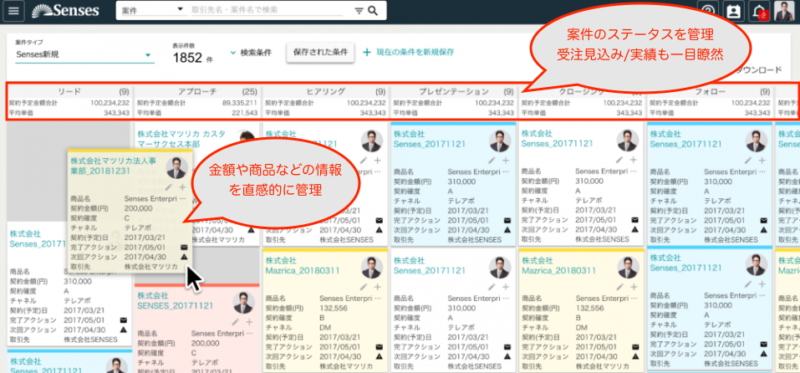Warning icon on ヒアリング column Mazrica_20180311 card
Image resolution: width=800 pixels, height=373 pixels.
tap(379, 356)
